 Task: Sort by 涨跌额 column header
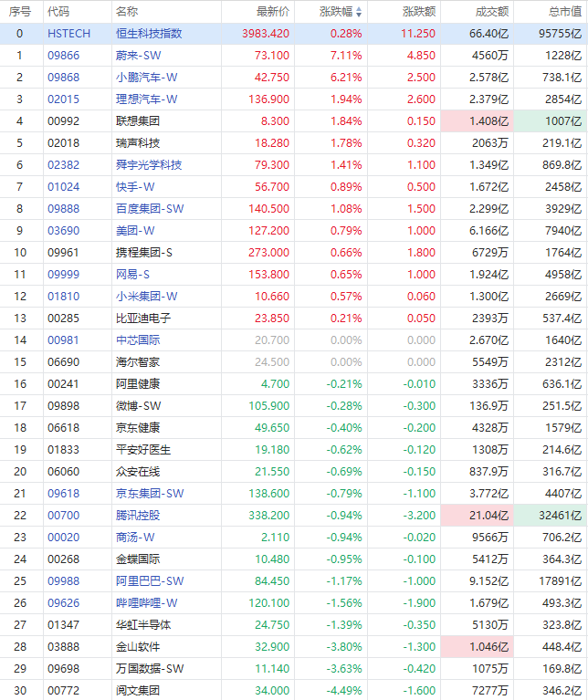pyautogui.click(x=419, y=12)
